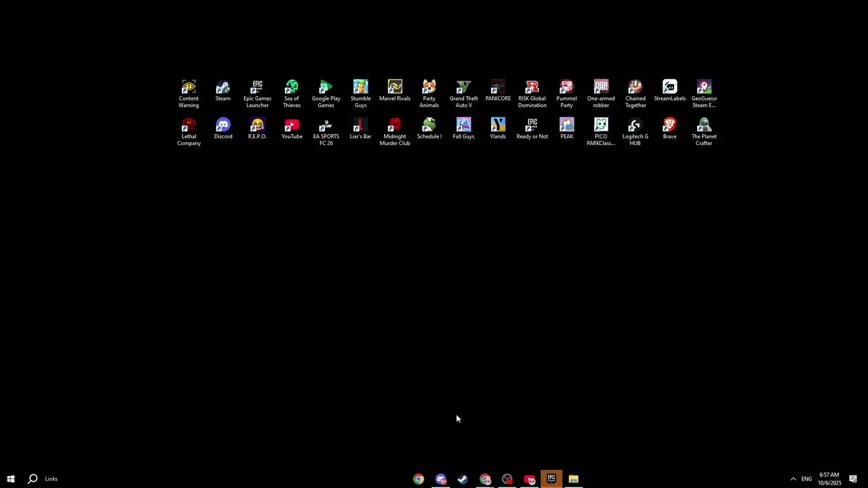Select the Epic Games Launcher desktop shortcut
This screenshot has width=868, height=488.
[x=257, y=94]
